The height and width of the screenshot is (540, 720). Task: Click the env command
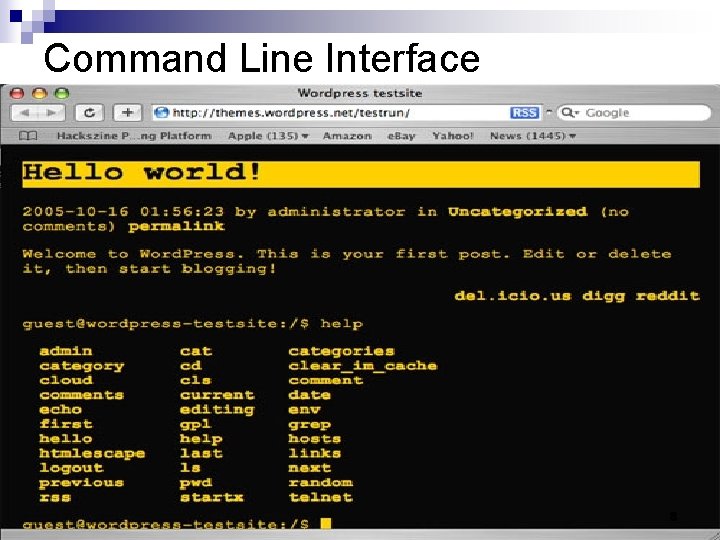point(304,410)
